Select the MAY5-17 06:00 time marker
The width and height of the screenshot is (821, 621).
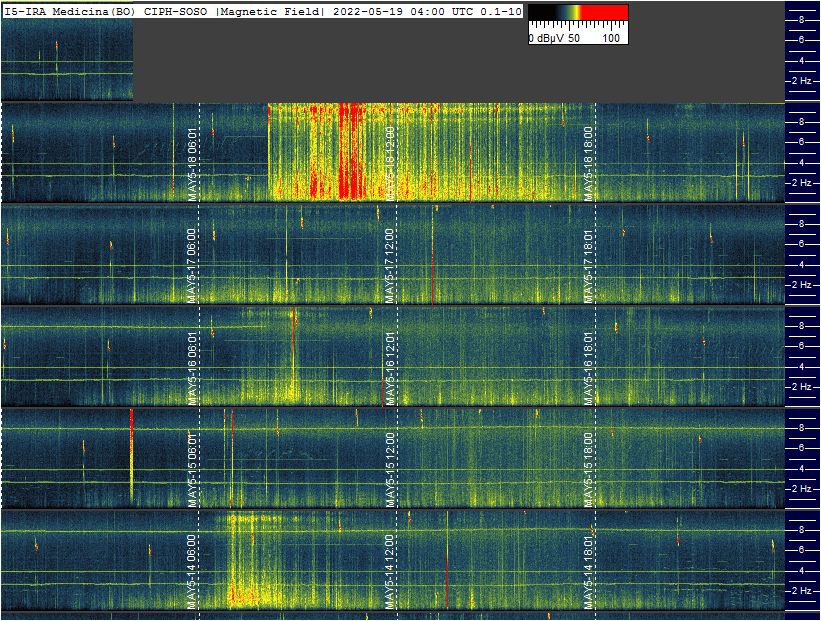(192, 265)
